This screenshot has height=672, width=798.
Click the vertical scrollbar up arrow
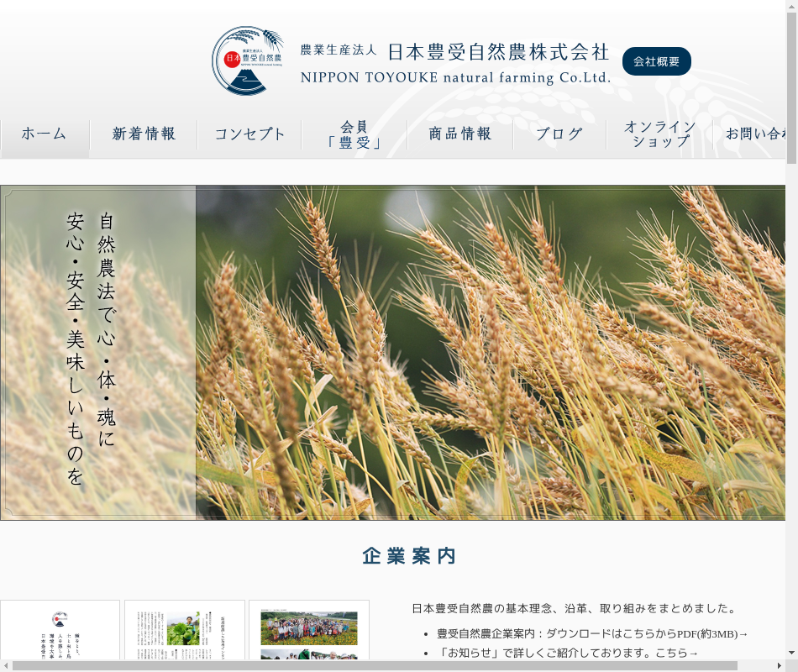pyautogui.click(x=791, y=6)
